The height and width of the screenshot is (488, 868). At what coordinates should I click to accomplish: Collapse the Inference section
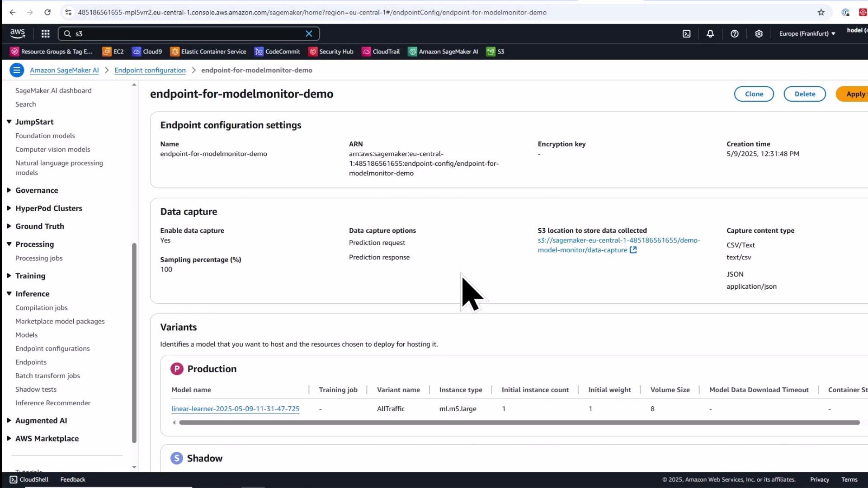pyautogui.click(x=9, y=293)
